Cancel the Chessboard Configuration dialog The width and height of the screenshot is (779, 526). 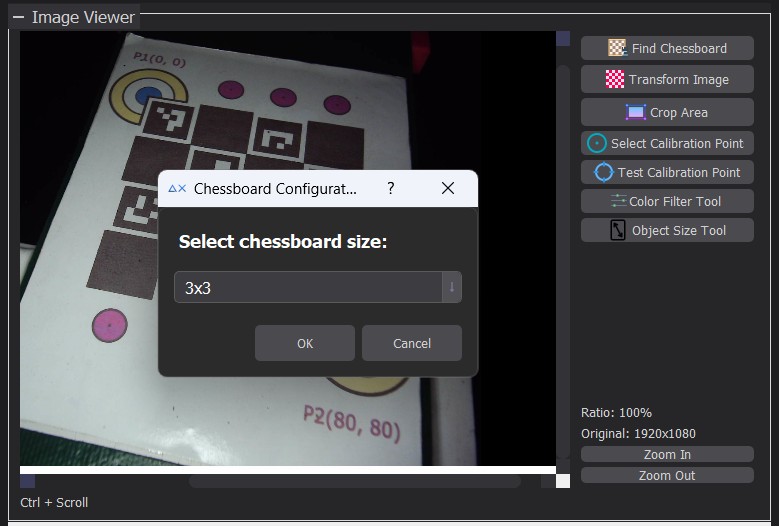click(x=412, y=343)
